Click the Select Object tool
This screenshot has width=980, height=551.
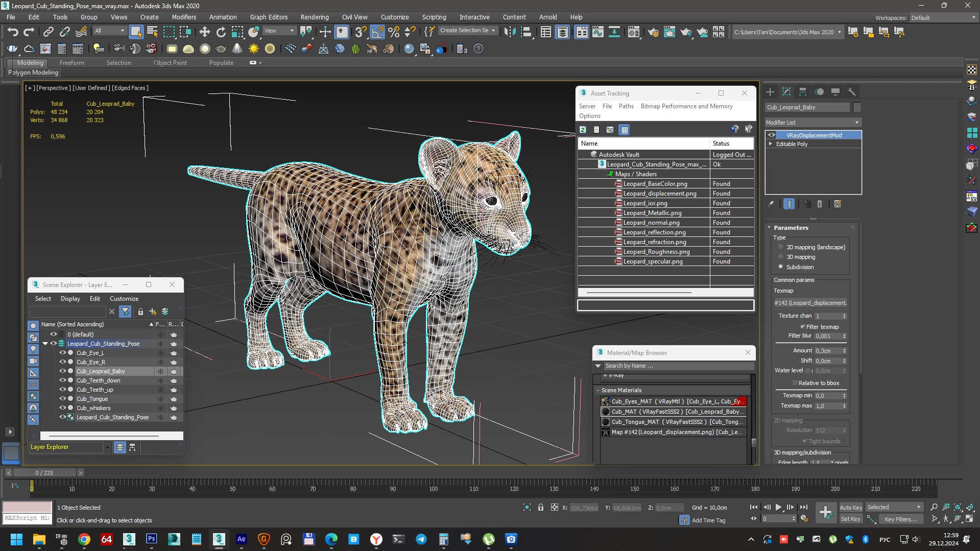136,32
